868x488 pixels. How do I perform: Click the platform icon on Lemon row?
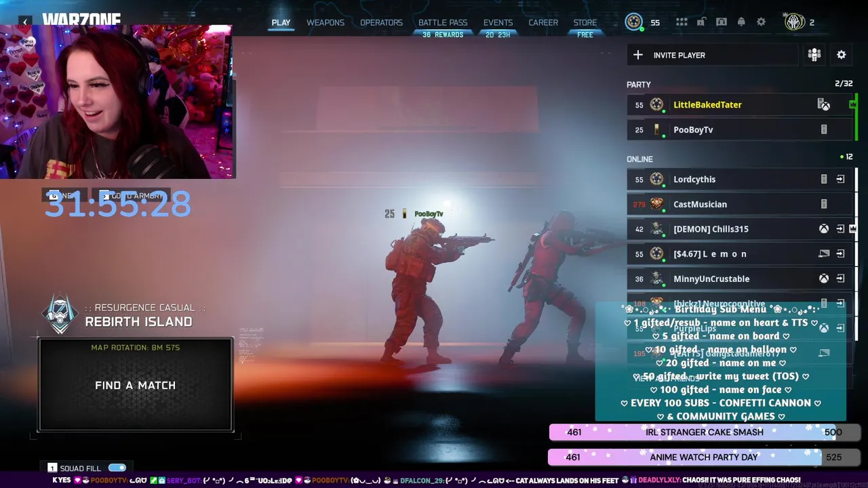[824, 253]
